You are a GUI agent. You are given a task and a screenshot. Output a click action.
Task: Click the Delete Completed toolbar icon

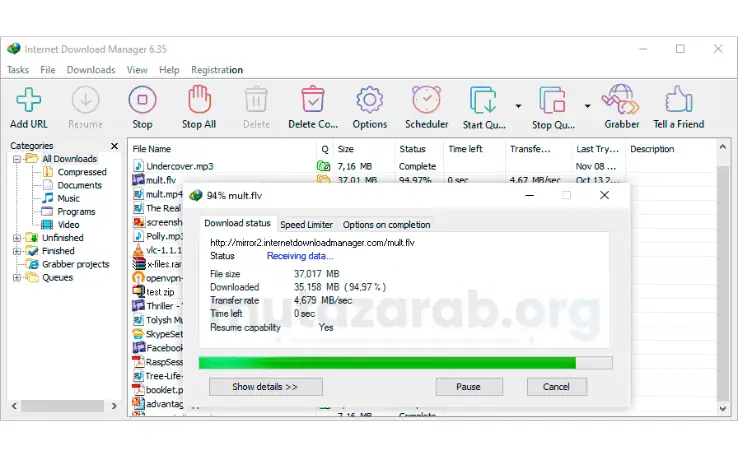click(x=313, y=99)
